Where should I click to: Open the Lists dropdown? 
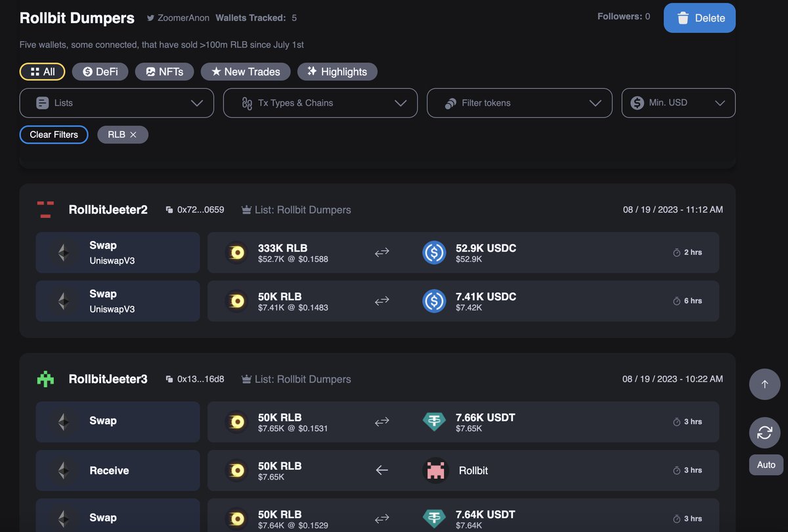117,103
